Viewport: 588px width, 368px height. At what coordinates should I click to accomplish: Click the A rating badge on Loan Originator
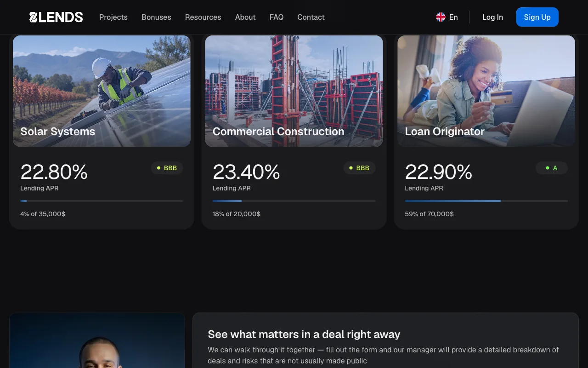coord(551,168)
